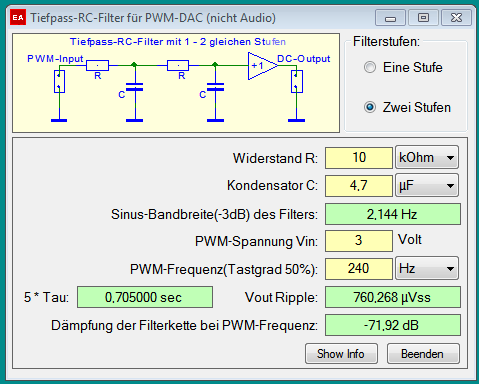479x384 pixels.
Task: Select the Zwei Stufen radio button
Action: point(370,107)
